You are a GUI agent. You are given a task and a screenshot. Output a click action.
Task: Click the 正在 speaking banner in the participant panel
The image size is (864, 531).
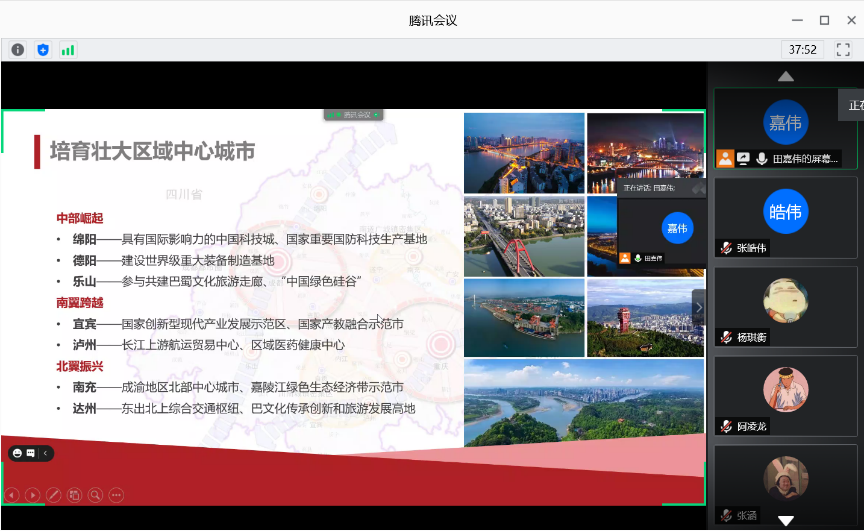click(851, 105)
